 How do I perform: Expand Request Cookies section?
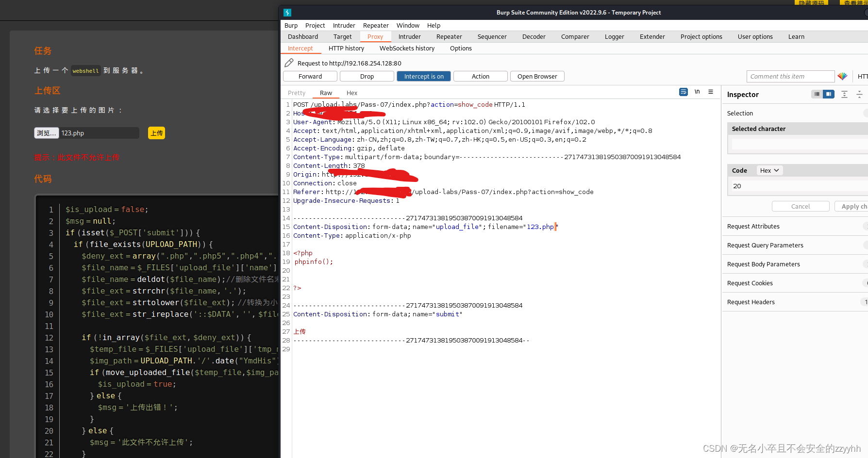point(795,283)
